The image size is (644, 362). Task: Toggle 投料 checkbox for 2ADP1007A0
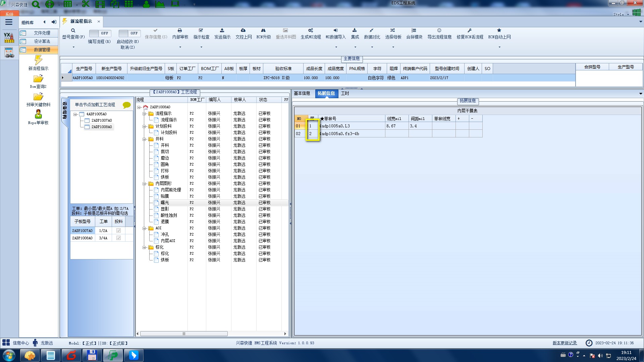(x=118, y=231)
